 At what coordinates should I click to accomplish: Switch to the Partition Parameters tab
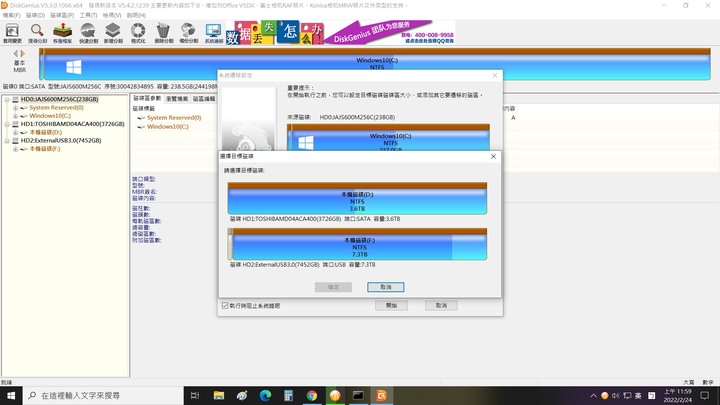click(147, 98)
